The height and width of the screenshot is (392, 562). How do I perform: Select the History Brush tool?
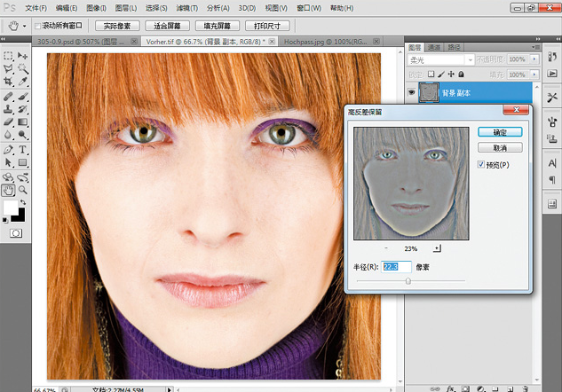point(22,109)
